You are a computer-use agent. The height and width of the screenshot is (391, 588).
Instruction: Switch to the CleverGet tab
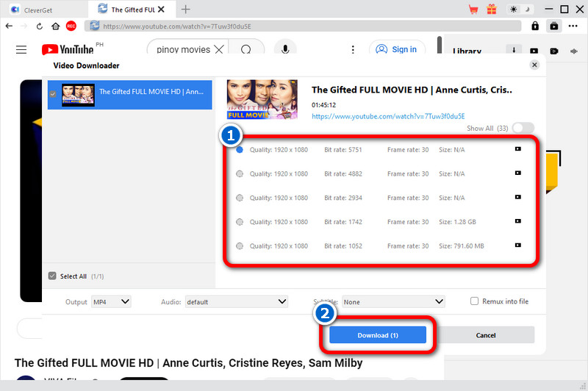pyautogui.click(x=44, y=10)
